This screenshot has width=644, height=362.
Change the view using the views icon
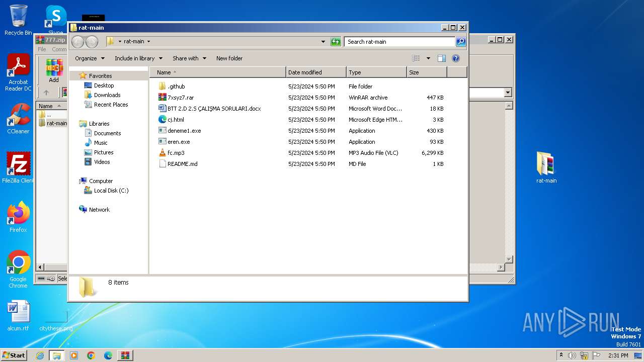416,58
